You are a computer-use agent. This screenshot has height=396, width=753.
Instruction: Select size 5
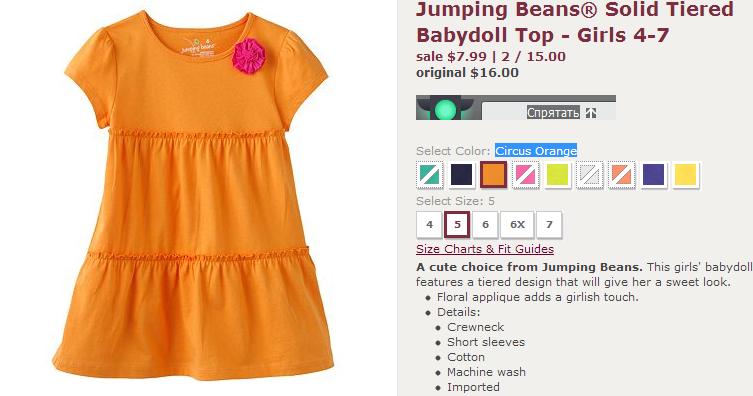[457, 225]
